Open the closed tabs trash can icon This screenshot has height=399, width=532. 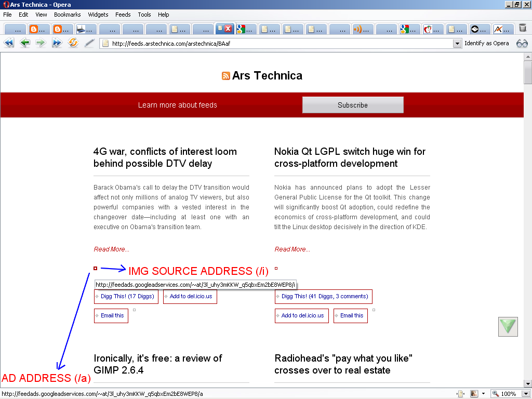523,29
